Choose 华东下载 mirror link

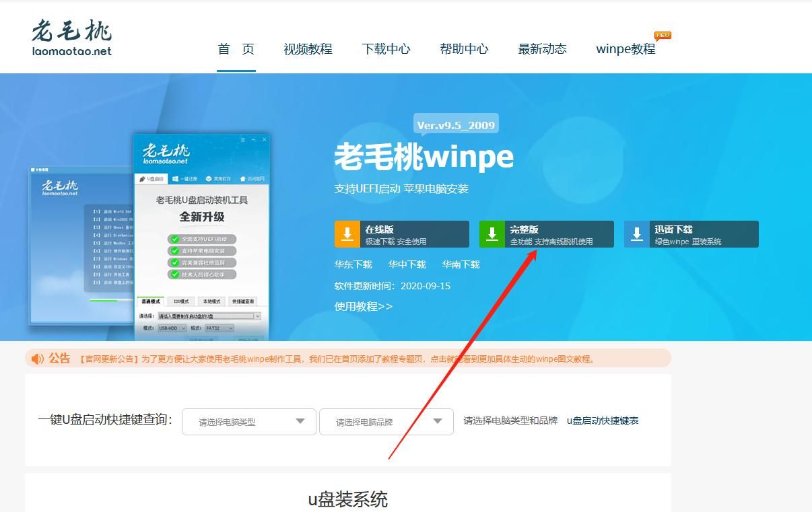pos(353,264)
